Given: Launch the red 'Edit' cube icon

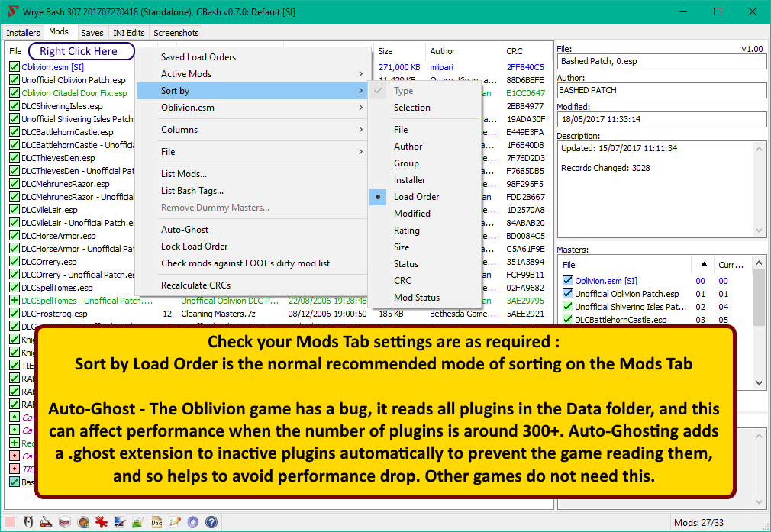Looking at the screenshot, I should coord(64,522).
